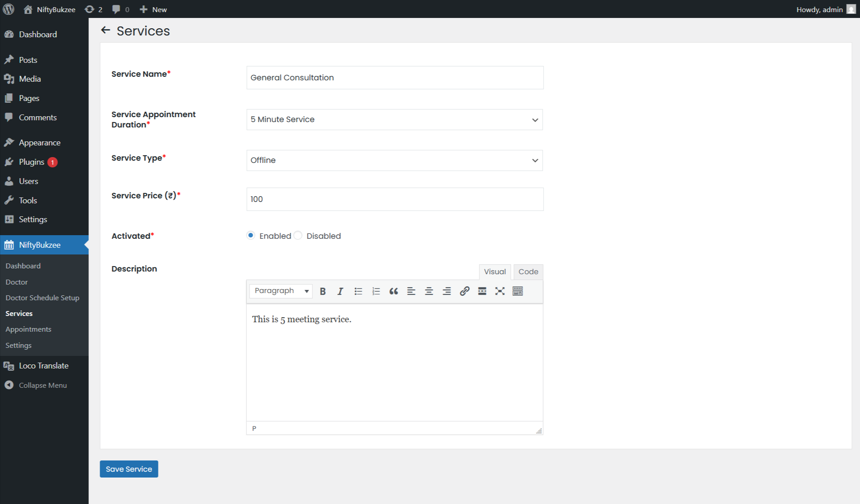
Task: Select the Disabled radio button
Action: coord(298,236)
